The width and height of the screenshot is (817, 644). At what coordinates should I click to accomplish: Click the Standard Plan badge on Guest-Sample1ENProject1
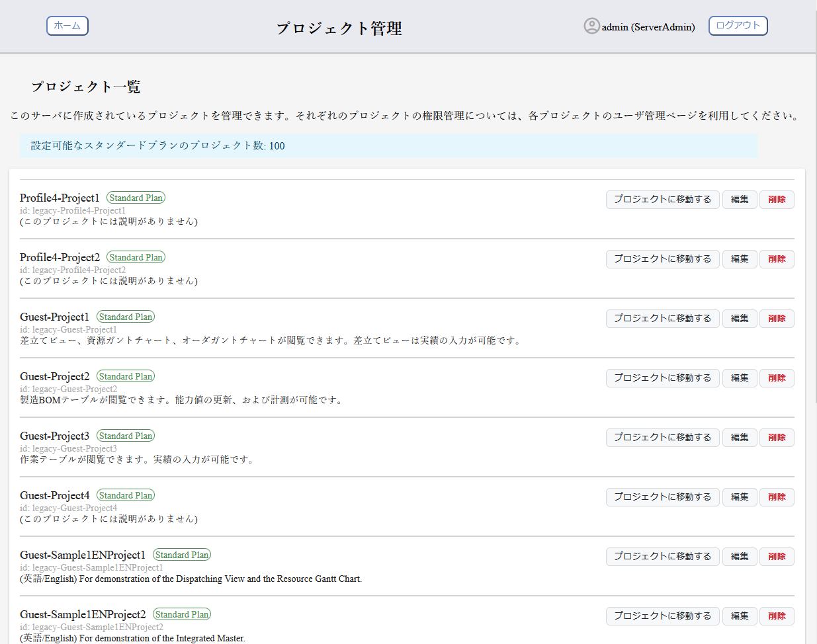coord(181,554)
